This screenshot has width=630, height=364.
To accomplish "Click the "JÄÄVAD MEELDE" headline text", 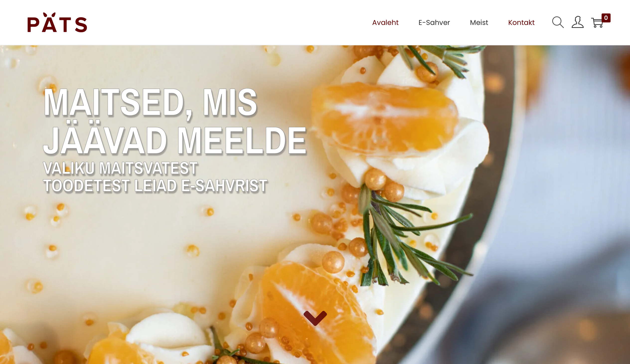I will [175, 138].
